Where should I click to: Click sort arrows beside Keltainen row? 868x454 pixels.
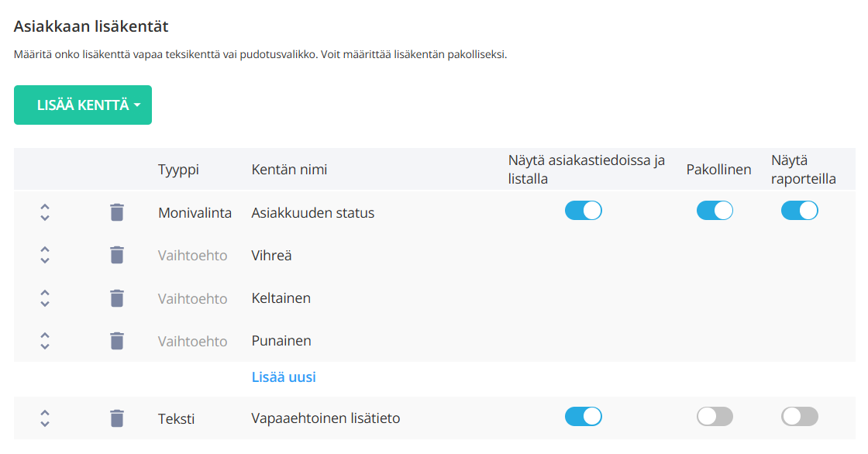tap(45, 298)
